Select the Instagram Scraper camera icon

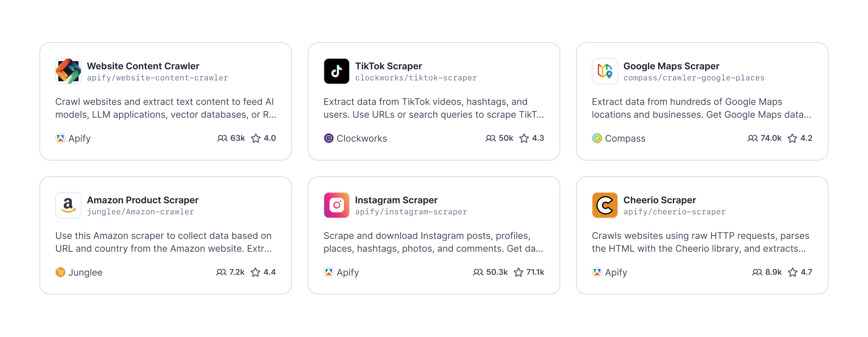[336, 205]
